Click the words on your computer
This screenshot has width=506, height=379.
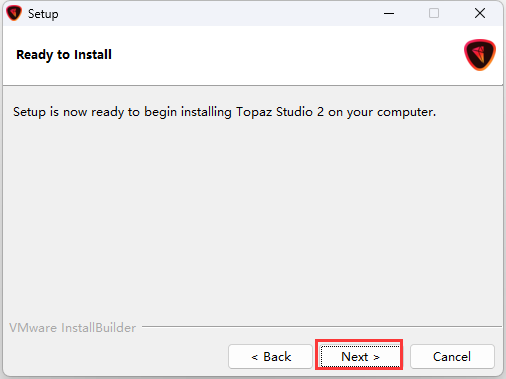point(382,112)
